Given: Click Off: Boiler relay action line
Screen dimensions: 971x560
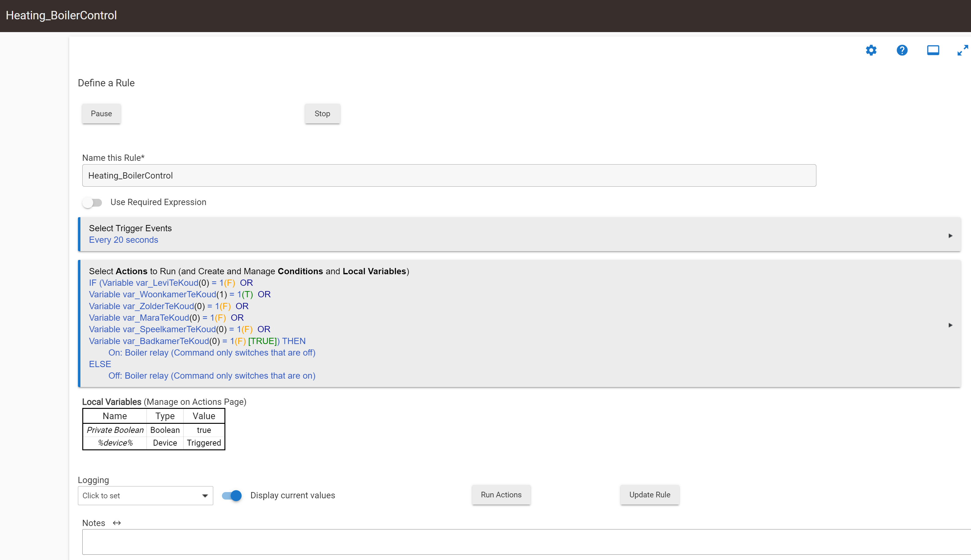Looking at the screenshot, I should 212,376.
